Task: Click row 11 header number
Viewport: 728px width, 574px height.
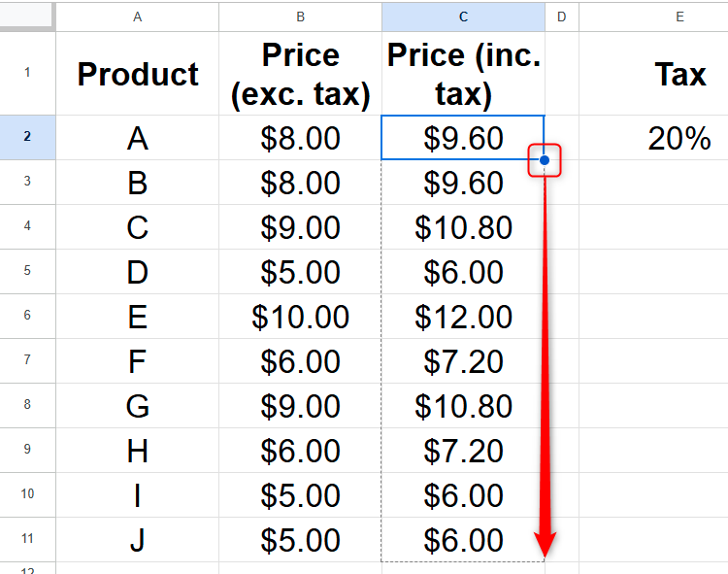Action: point(27,540)
